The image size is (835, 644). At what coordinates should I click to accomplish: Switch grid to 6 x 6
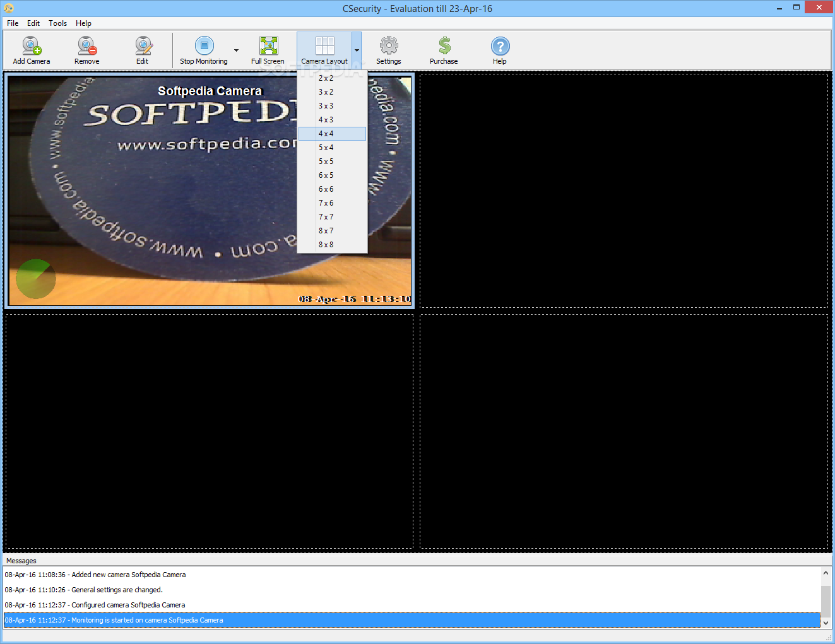coord(332,189)
